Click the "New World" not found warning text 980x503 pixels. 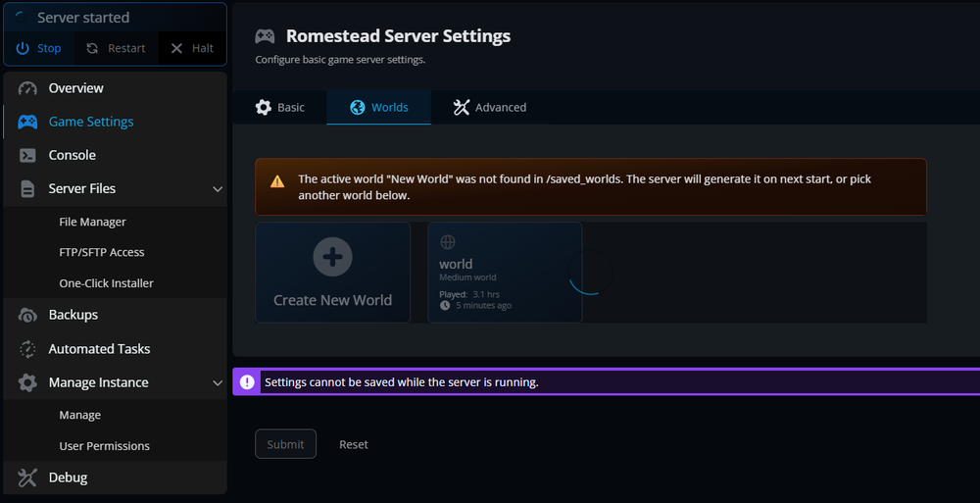click(x=584, y=187)
